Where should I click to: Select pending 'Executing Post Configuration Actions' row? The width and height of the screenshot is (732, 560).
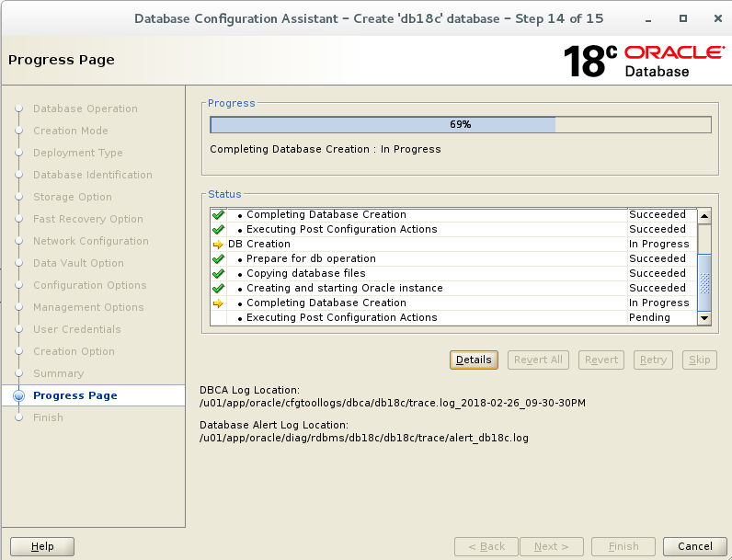click(453, 317)
